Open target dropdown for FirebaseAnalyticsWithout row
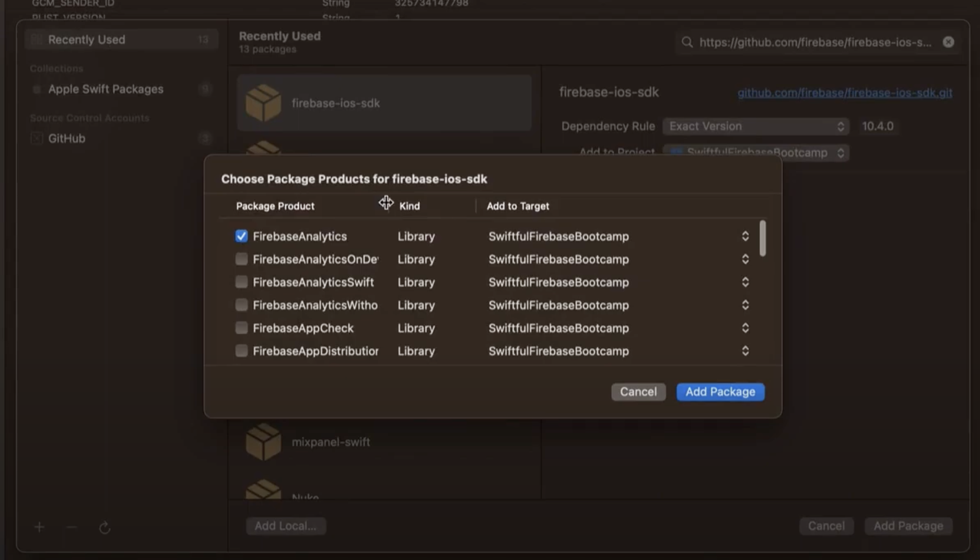The image size is (980, 560). (x=745, y=305)
